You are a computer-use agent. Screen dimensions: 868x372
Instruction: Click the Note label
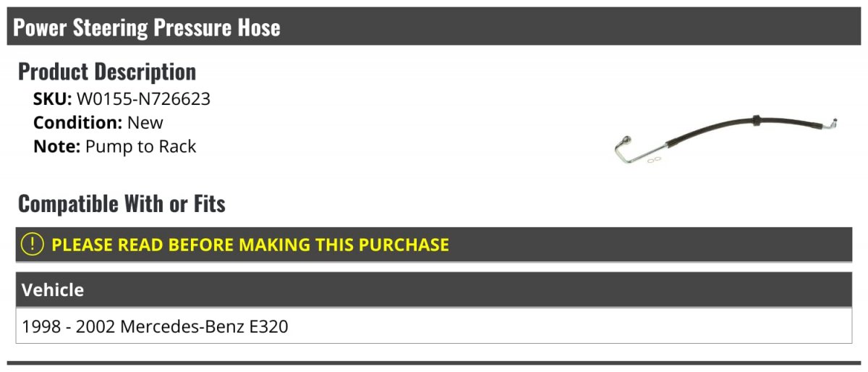(56, 147)
